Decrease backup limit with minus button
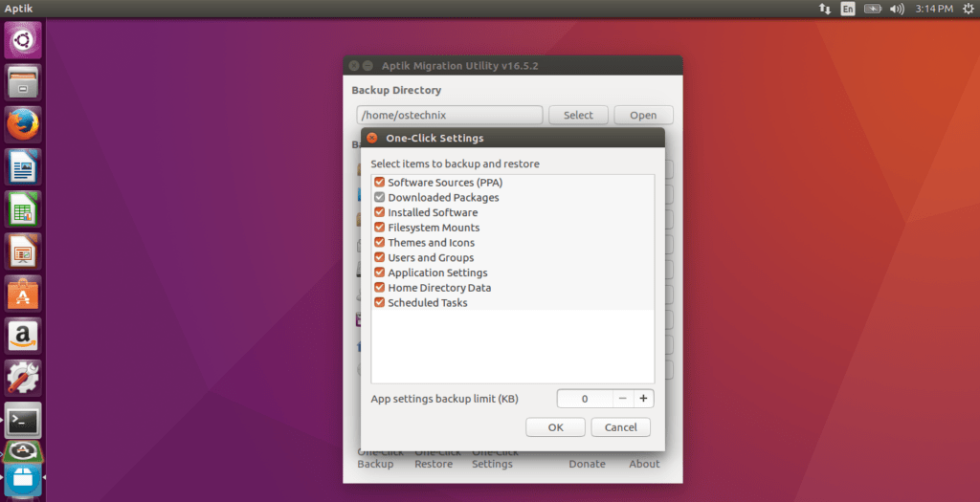Viewport: 980px width, 502px height. tap(623, 399)
